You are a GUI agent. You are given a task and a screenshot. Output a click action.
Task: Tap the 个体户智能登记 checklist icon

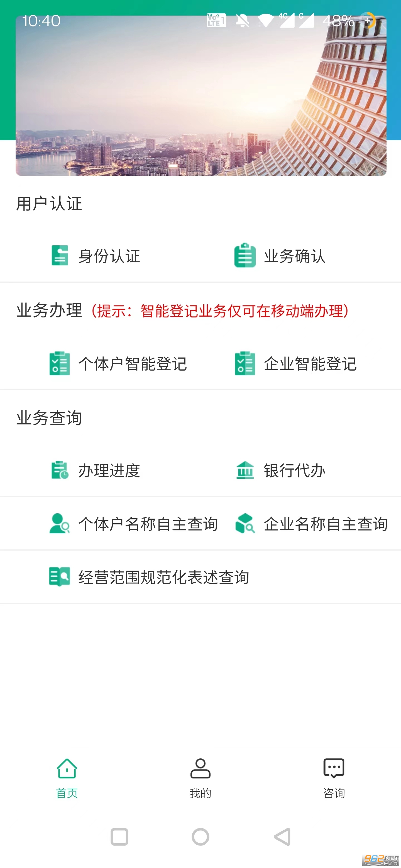pyautogui.click(x=60, y=363)
